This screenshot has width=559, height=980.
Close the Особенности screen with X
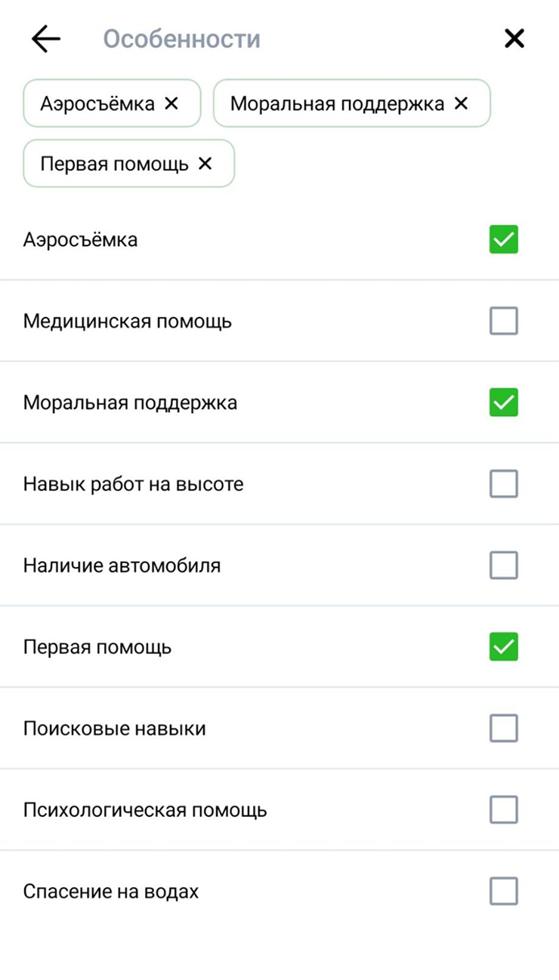point(514,39)
